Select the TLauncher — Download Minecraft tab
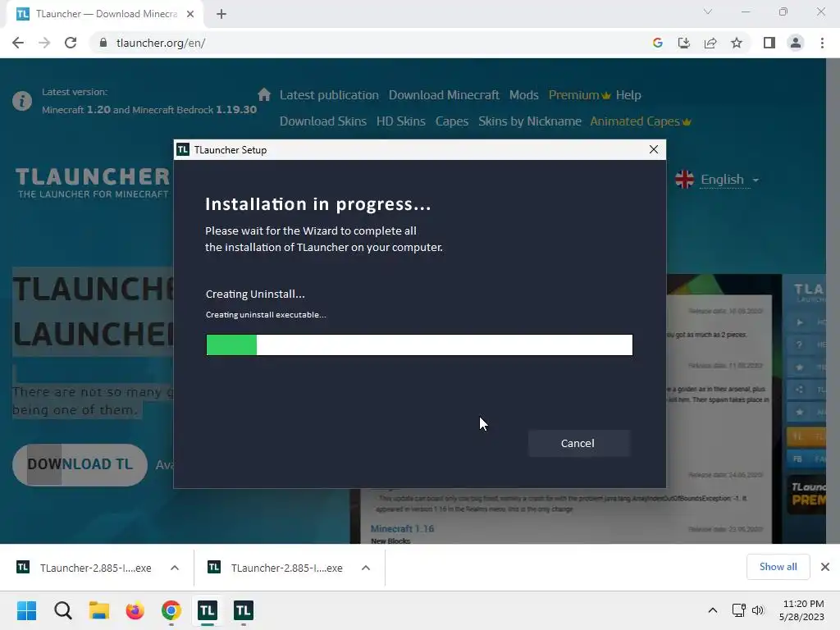Screen dimensions: 840x630 105,14
